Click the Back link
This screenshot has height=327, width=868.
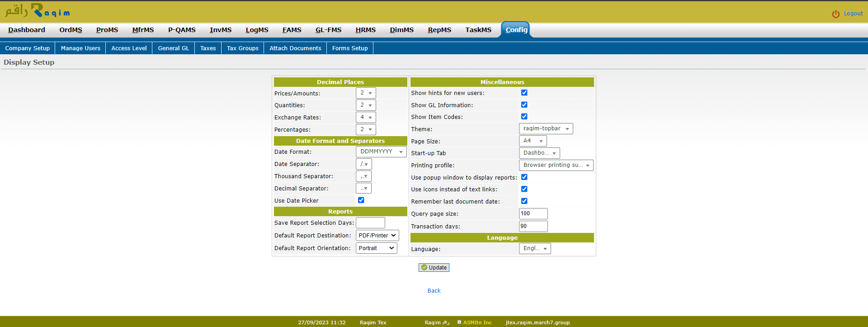(x=434, y=291)
